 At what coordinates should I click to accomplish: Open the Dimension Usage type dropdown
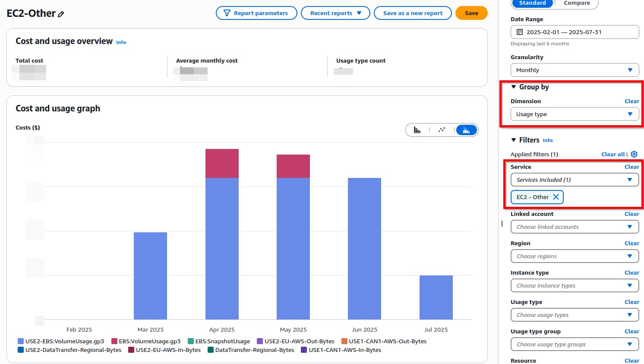tap(575, 114)
